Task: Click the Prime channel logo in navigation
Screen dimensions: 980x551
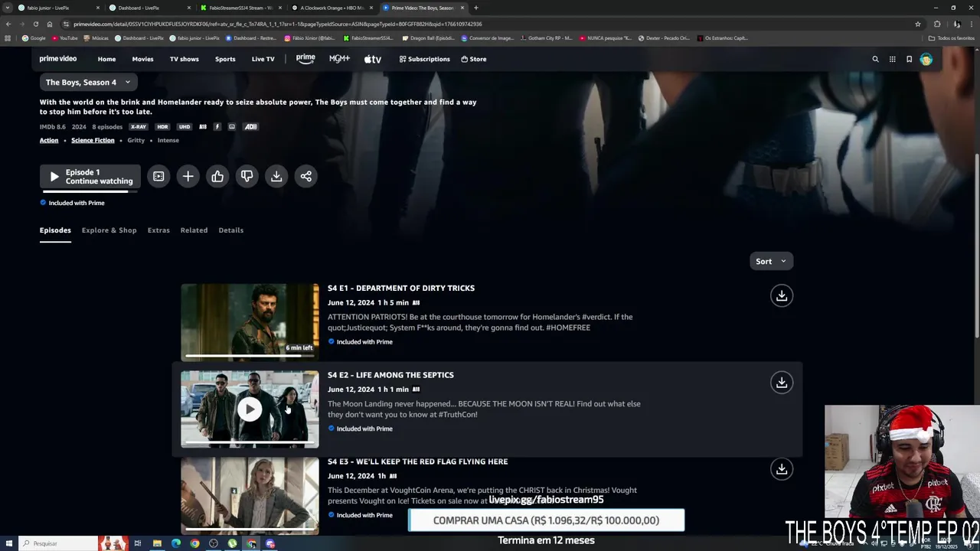Action: pos(305,59)
